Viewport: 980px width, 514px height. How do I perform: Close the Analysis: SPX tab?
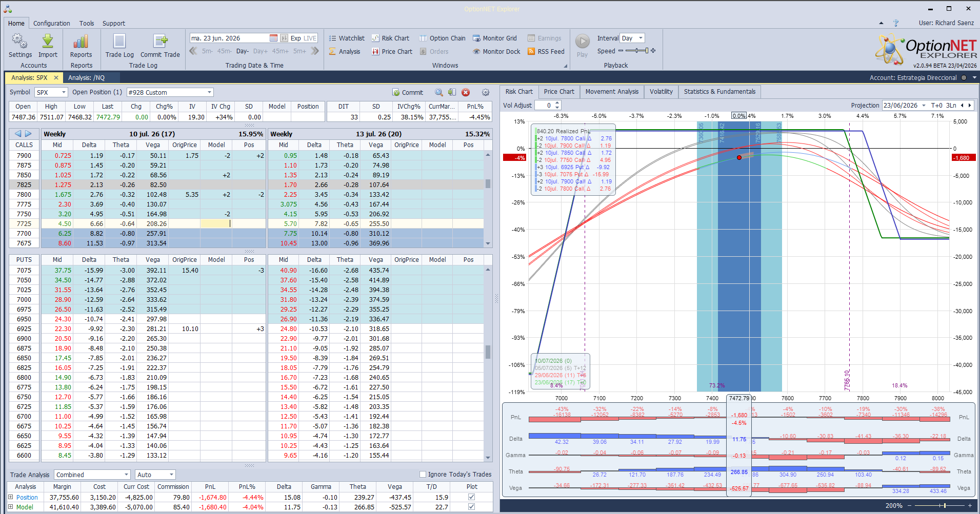click(56, 77)
